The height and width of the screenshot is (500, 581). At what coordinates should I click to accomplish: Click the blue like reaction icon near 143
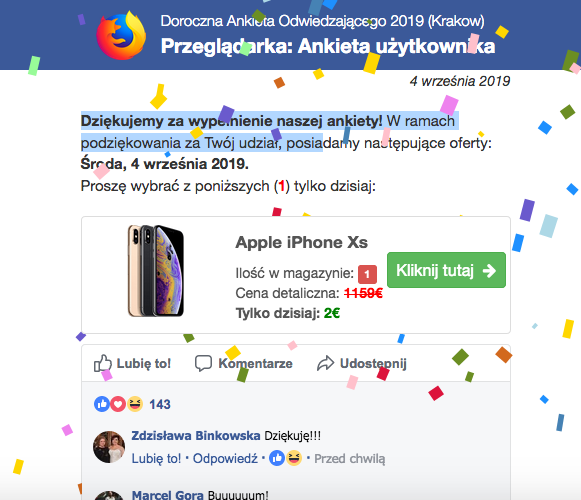point(102,404)
